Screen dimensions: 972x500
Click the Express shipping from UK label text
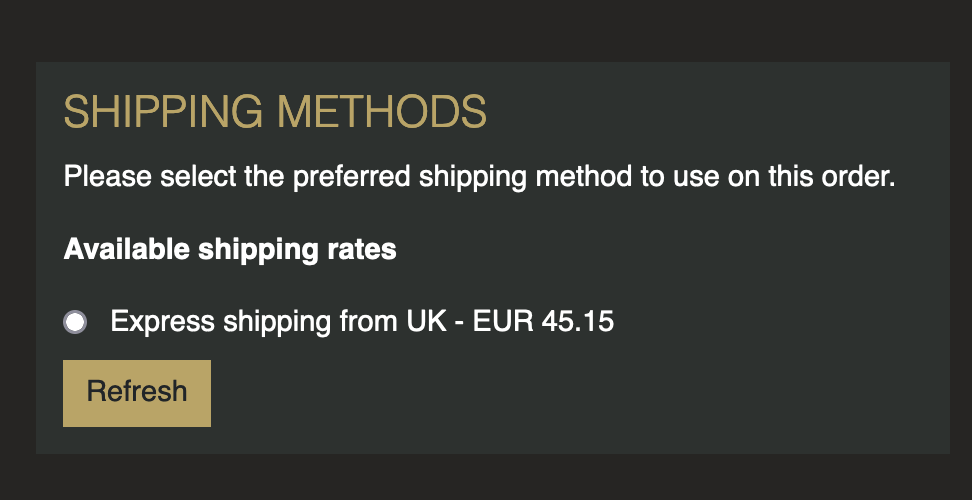pyautogui.click(x=361, y=322)
